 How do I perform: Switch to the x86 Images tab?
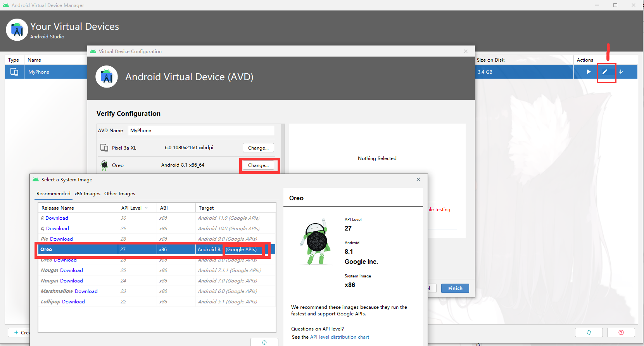87,194
